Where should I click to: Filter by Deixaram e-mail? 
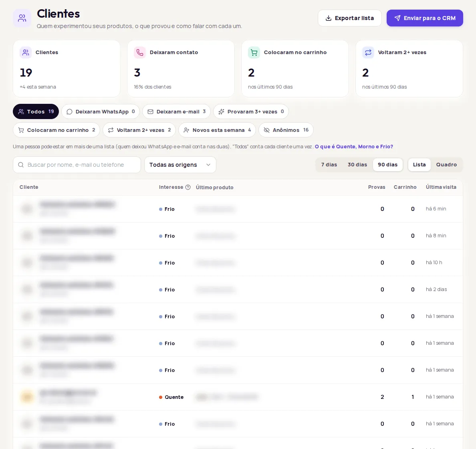tap(176, 112)
